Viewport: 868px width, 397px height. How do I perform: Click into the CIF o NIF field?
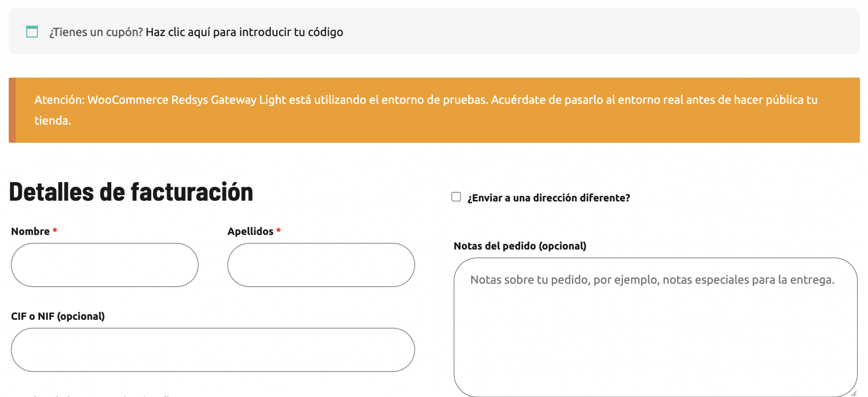213,350
